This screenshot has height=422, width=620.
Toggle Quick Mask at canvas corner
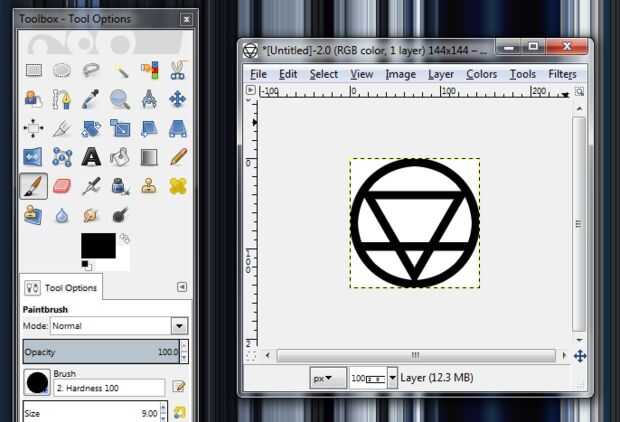(x=251, y=356)
